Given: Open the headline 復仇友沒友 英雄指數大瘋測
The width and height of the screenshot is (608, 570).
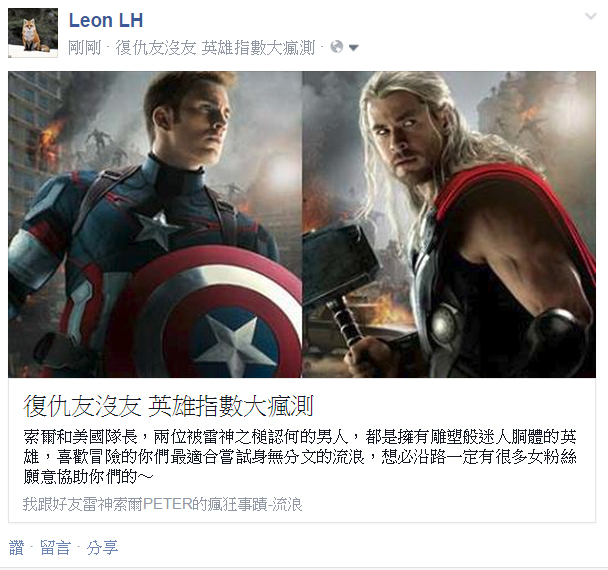Looking at the screenshot, I should pyautogui.click(x=168, y=406).
